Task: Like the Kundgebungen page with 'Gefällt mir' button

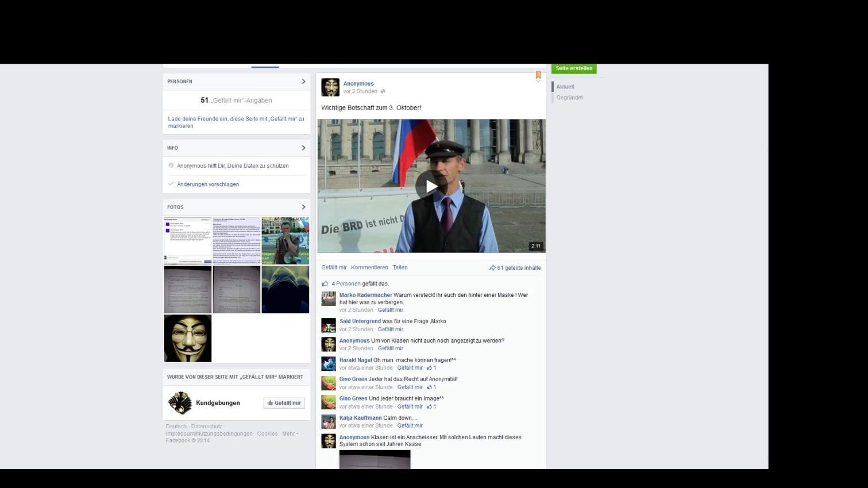Action: [284, 403]
